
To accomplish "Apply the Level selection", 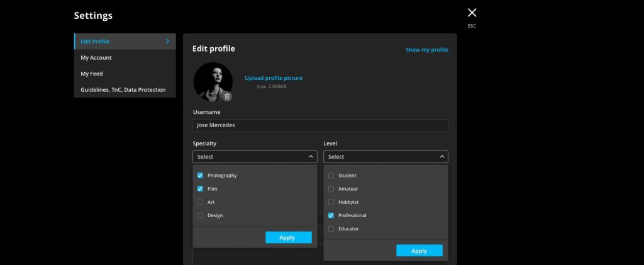I will (419, 251).
